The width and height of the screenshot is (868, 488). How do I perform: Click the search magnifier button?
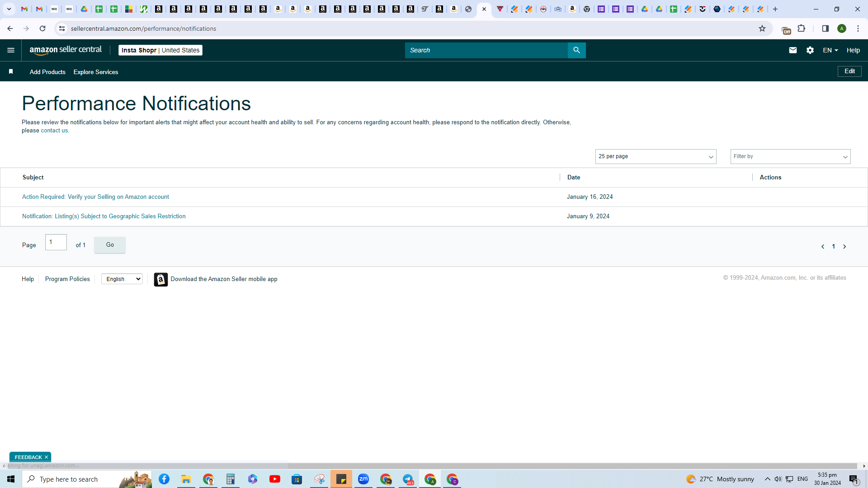point(576,50)
